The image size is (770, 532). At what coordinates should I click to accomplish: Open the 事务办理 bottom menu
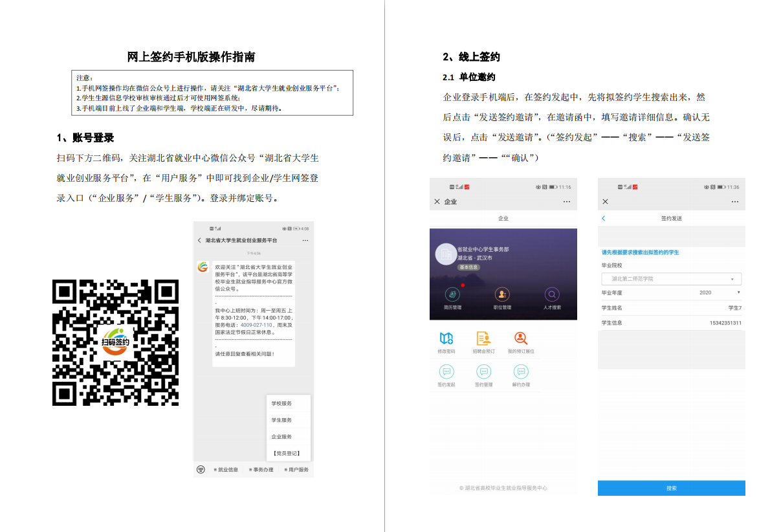261,470
